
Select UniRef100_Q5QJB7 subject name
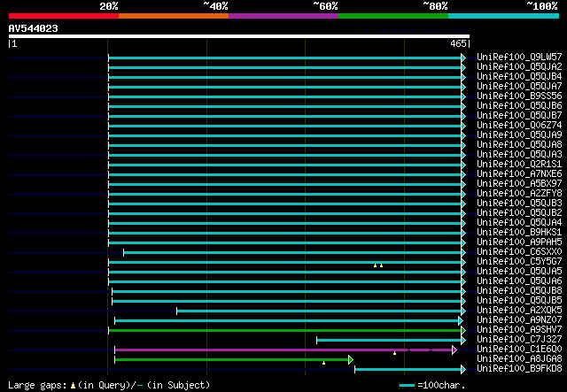[519, 115]
